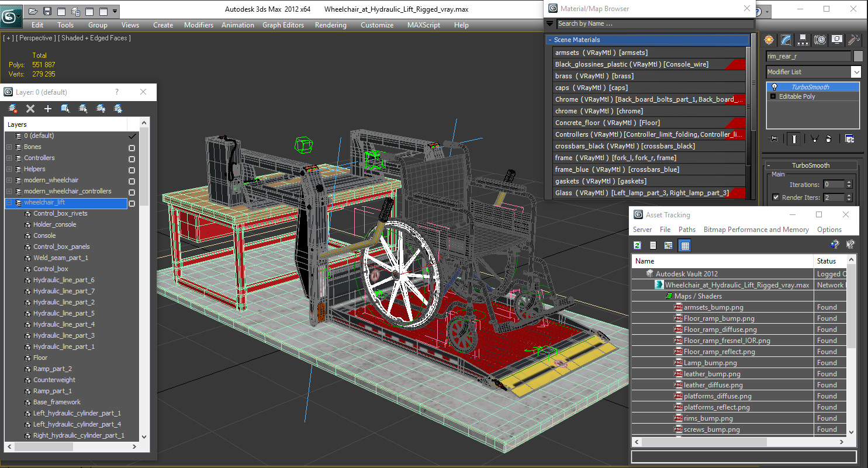Click the Make Unique icon
The image size is (868, 468).
click(x=814, y=139)
